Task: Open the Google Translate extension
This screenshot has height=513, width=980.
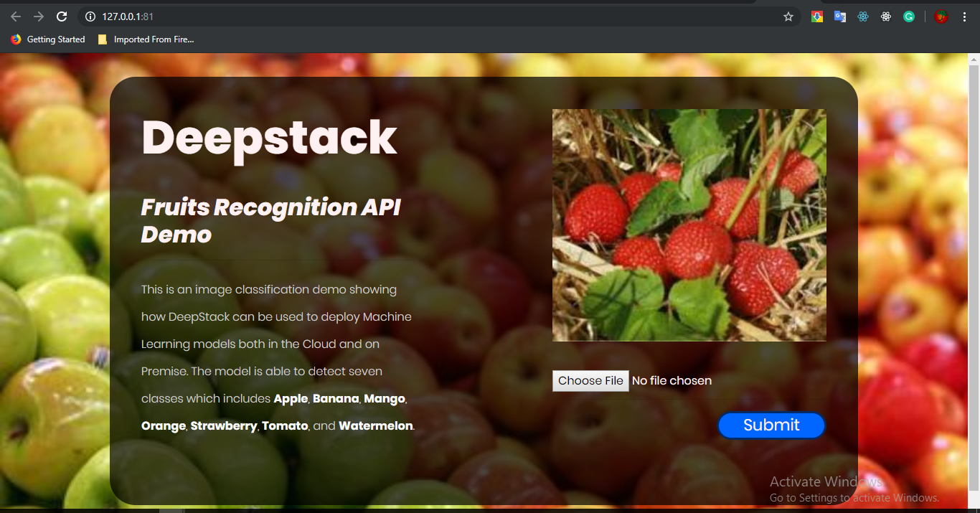Action: (x=840, y=17)
